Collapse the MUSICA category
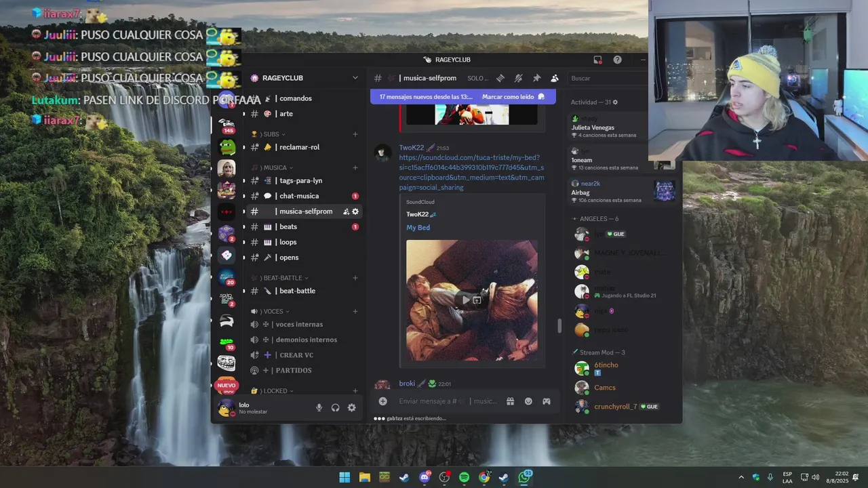 (x=273, y=167)
